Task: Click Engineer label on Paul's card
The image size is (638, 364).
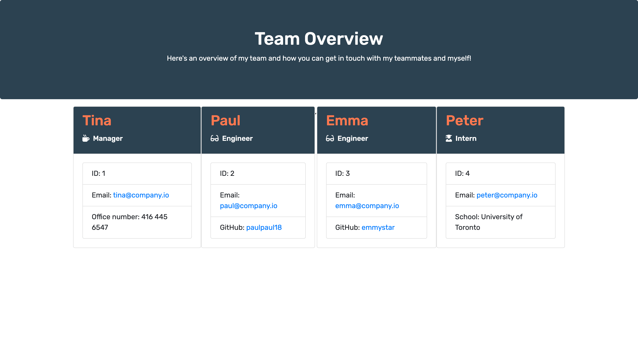Action: coord(237,138)
